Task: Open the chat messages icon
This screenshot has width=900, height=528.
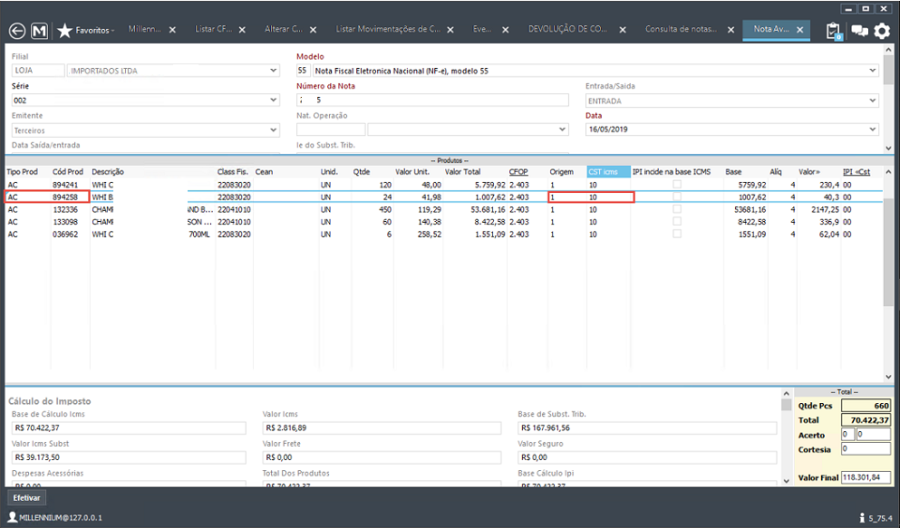Action: pyautogui.click(x=859, y=31)
